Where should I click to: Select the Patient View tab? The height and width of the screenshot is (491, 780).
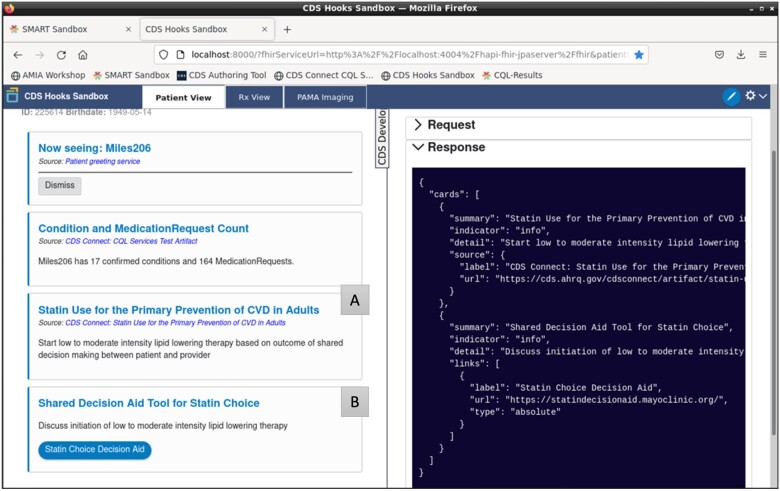[x=184, y=98]
